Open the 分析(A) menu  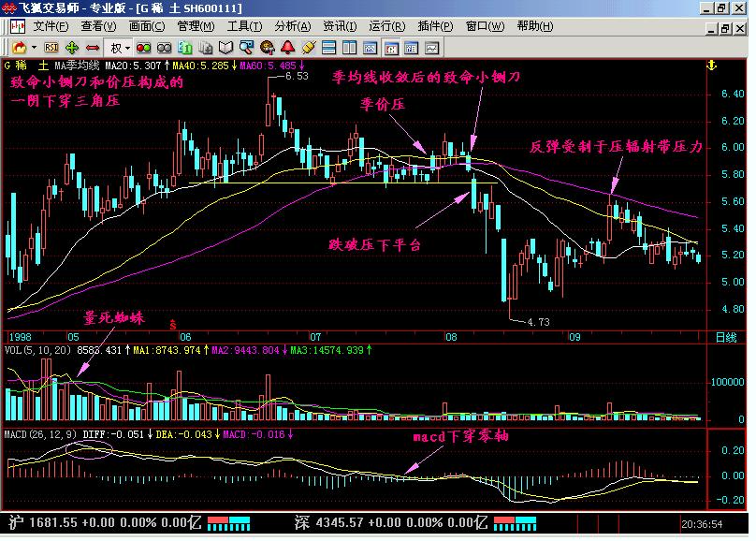tap(293, 26)
